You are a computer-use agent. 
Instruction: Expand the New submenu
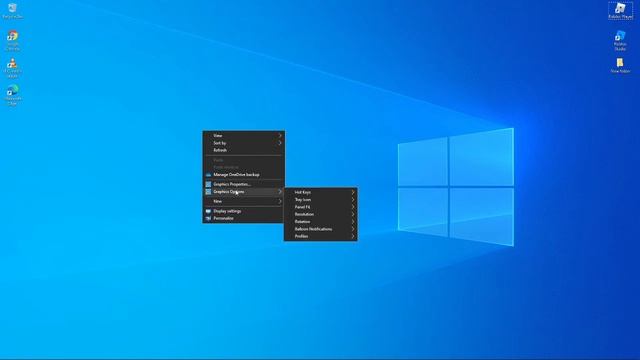tap(244, 201)
